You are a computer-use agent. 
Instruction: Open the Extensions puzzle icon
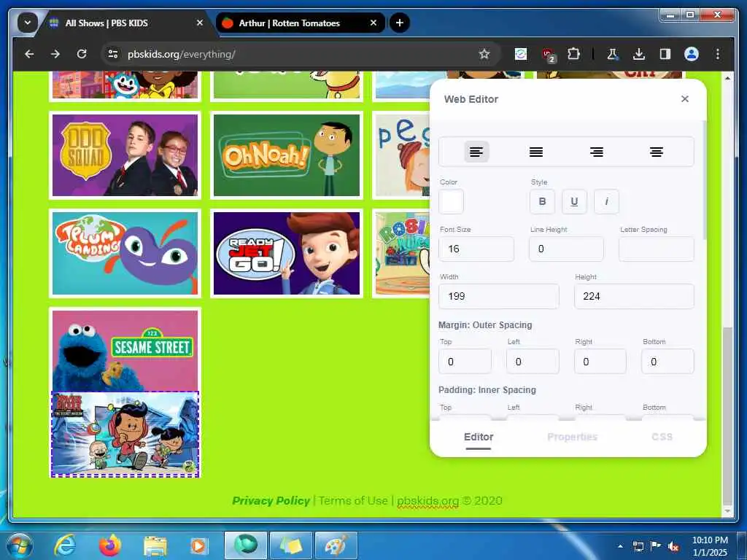573,54
